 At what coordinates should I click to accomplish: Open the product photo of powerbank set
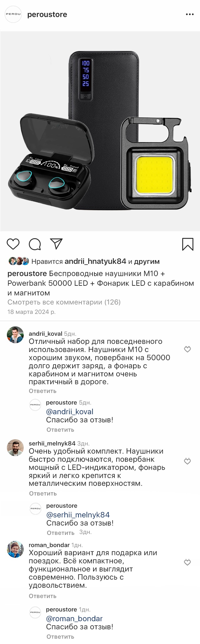click(100, 131)
